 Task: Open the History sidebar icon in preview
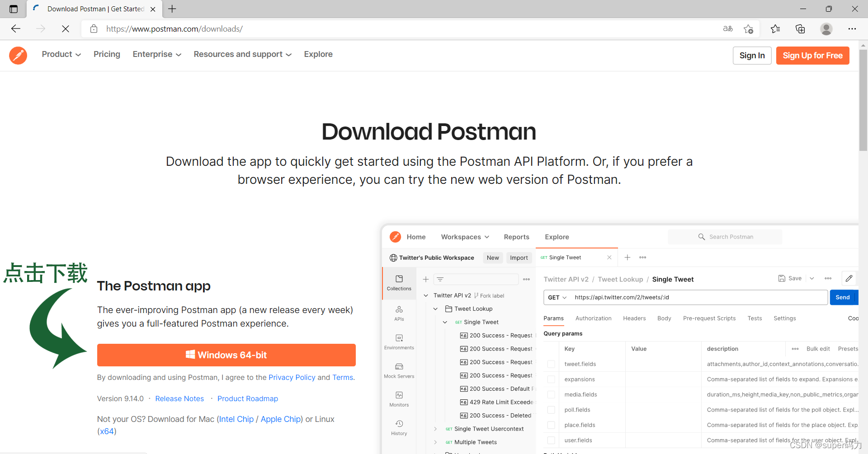399,427
